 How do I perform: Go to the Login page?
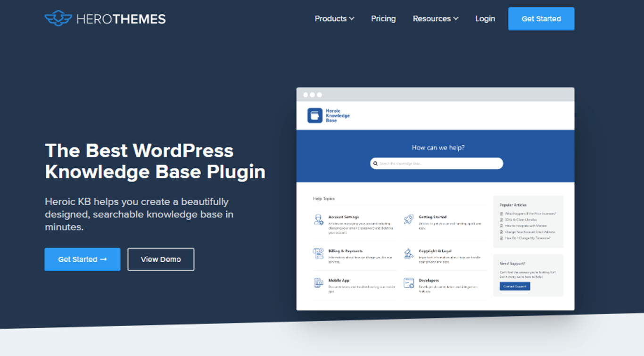pyautogui.click(x=485, y=19)
